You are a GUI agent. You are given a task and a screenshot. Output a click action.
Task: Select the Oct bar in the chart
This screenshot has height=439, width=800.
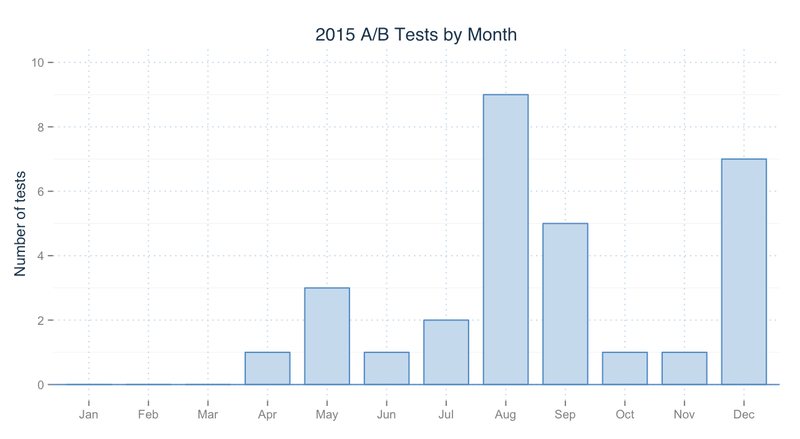625,368
